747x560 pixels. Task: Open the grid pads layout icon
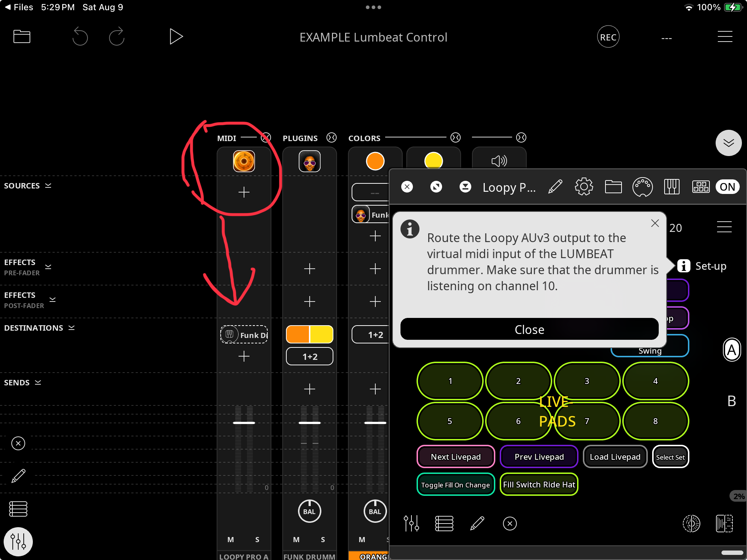pos(701,187)
